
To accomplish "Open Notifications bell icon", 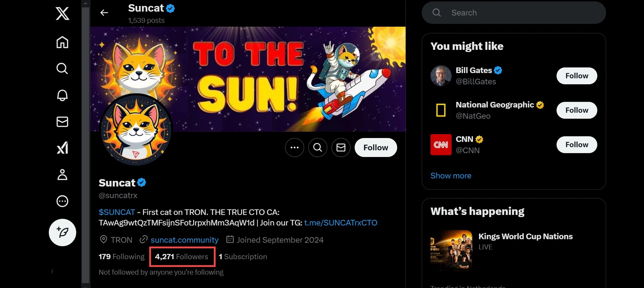I will click(x=63, y=95).
